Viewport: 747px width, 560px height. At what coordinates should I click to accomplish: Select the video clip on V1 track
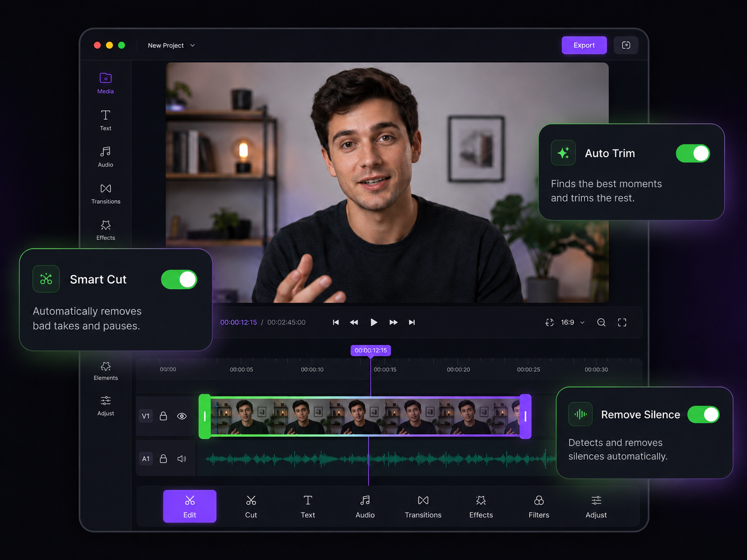click(365, 416)
